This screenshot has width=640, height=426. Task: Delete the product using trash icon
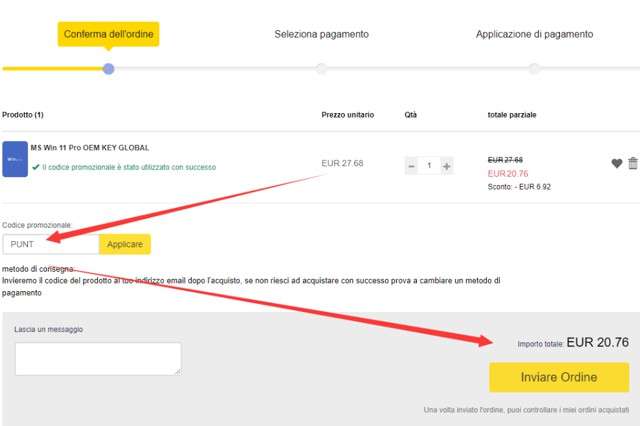[x=632, y=164]
